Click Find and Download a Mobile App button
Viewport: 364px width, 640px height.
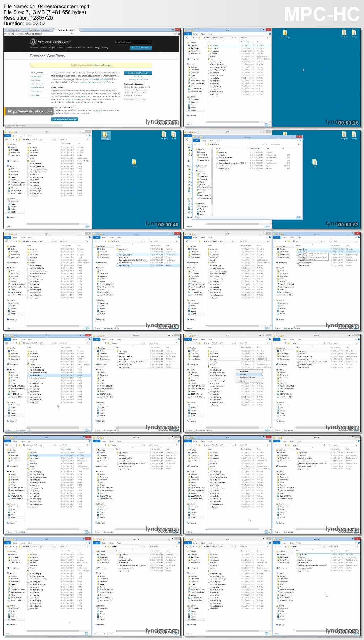(x=65, y=120)
